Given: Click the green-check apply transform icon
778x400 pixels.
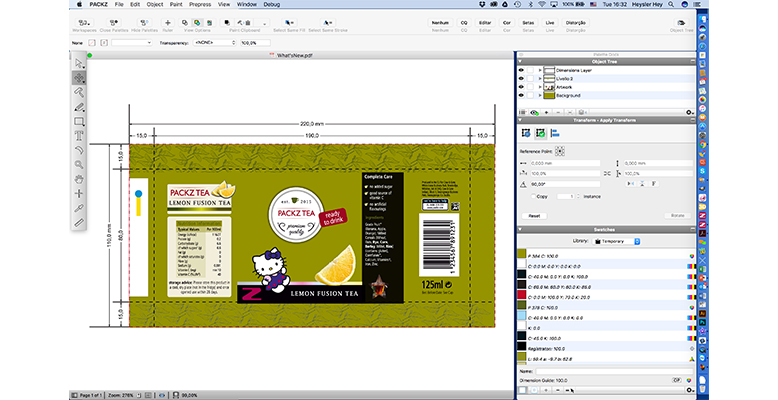Looking at the screenshot, I should 540,133.
